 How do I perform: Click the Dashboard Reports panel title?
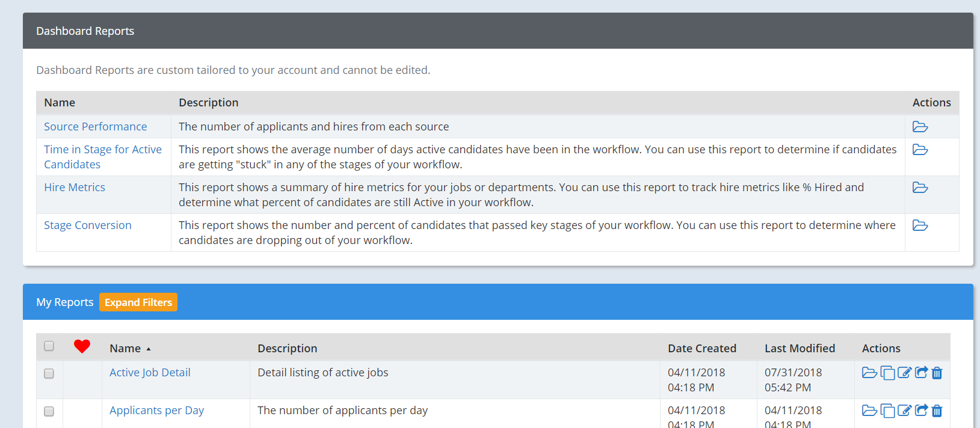[85, 31]
